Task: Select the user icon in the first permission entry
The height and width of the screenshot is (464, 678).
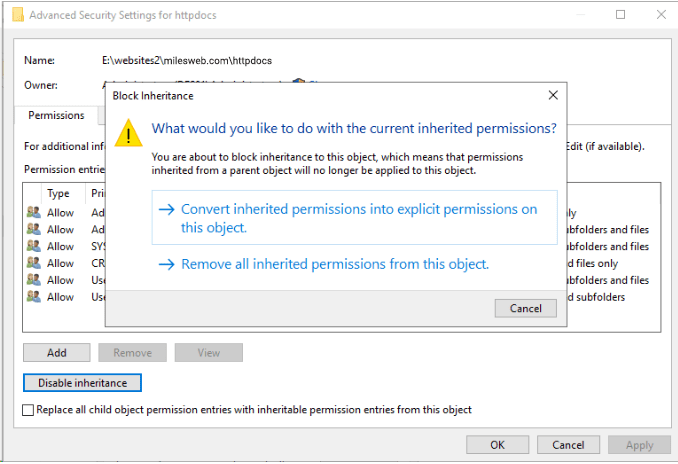Action: [34, 212]
